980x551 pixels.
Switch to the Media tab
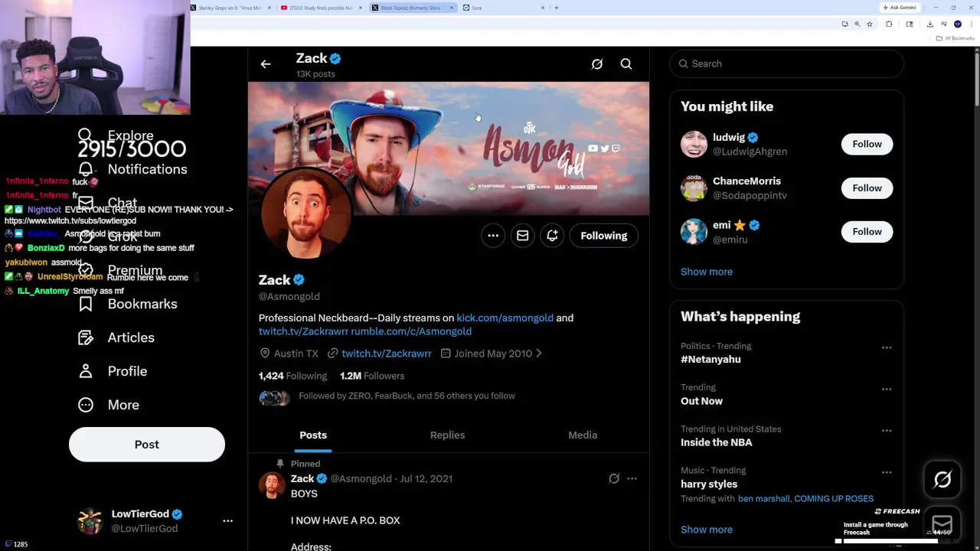[x=583, y=435]
